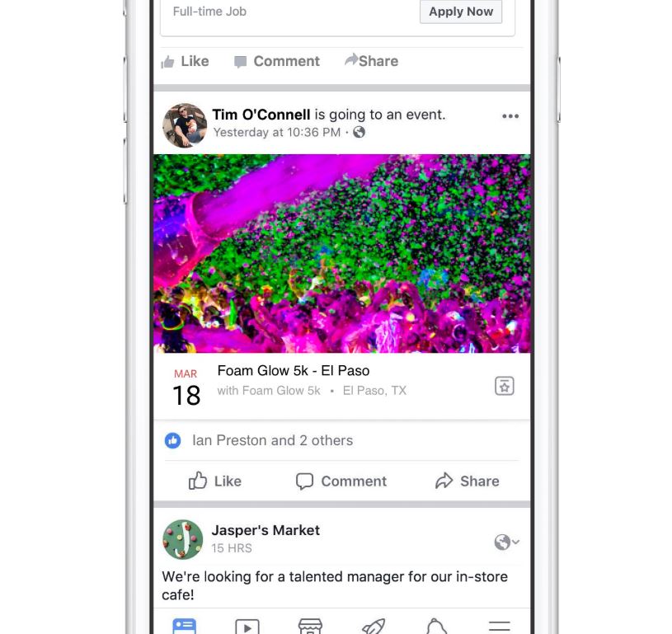Like the job post above

185,61
